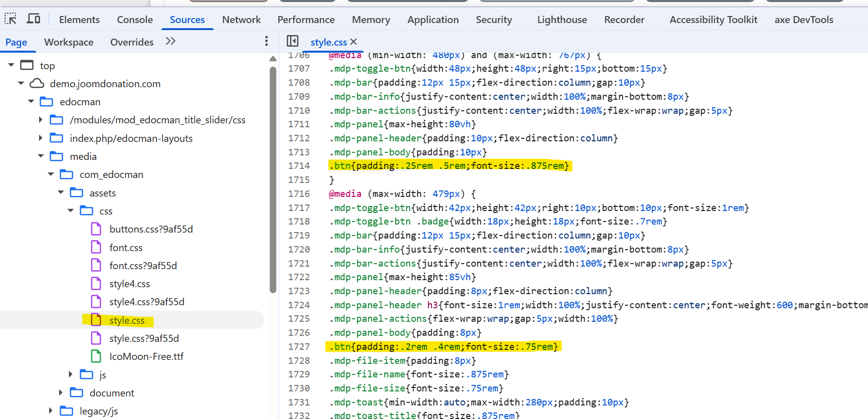Click the css folder icon

(86, 211)
